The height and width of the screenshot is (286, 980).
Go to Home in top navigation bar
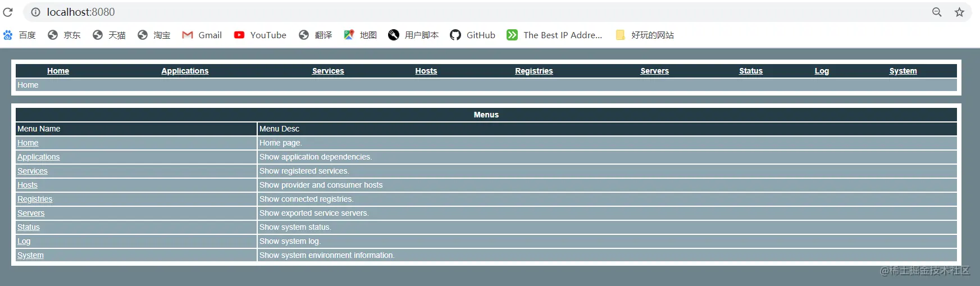(58, 71)
